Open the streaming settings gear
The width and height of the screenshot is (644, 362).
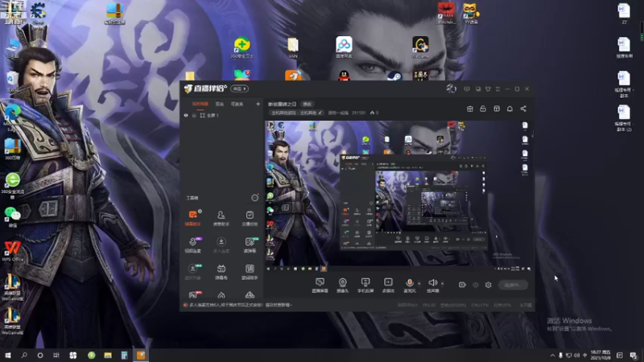pyautogui.click(x=488, y=285)
